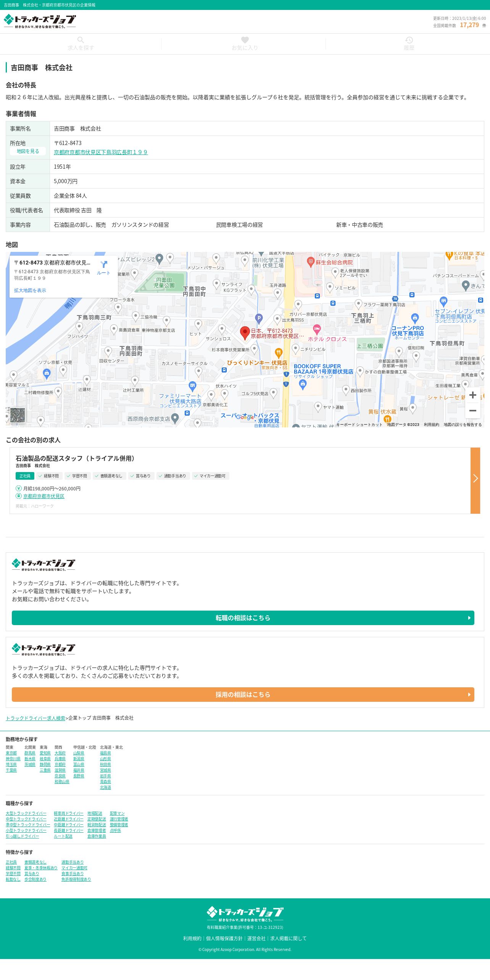490x980 pixels.
Task: Select 京都府 in the area links
Action: coord(60,765)
